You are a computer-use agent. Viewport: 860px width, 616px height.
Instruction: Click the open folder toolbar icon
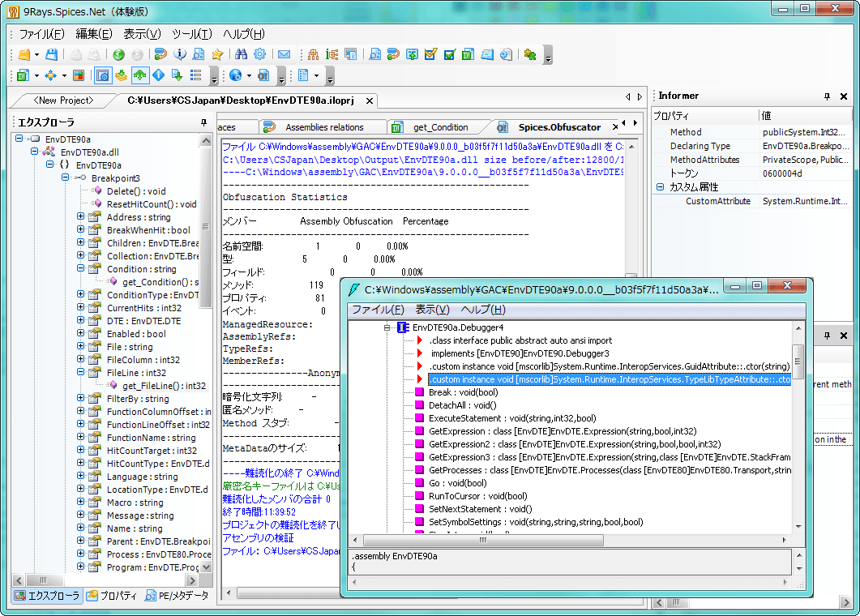point(24,54)
